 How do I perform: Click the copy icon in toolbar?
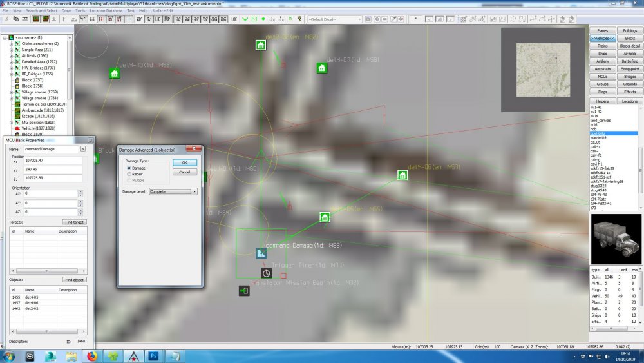click(x=15, y=19)
